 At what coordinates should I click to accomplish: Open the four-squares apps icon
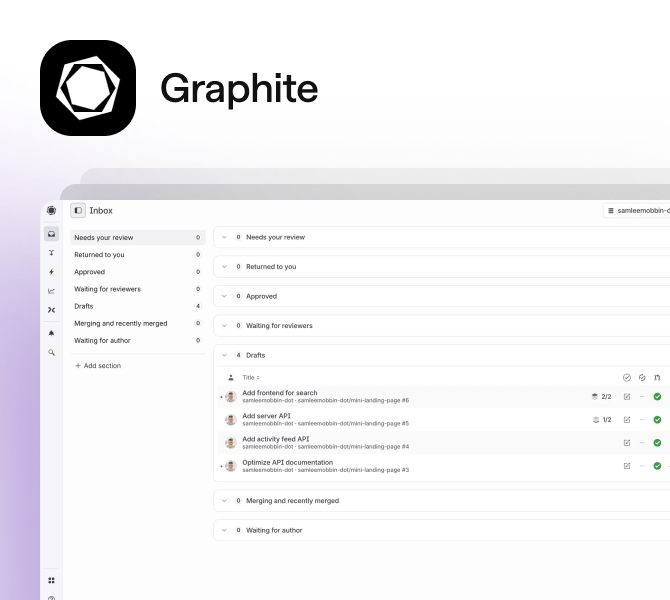pyautogui.click(x=51, y=580)
